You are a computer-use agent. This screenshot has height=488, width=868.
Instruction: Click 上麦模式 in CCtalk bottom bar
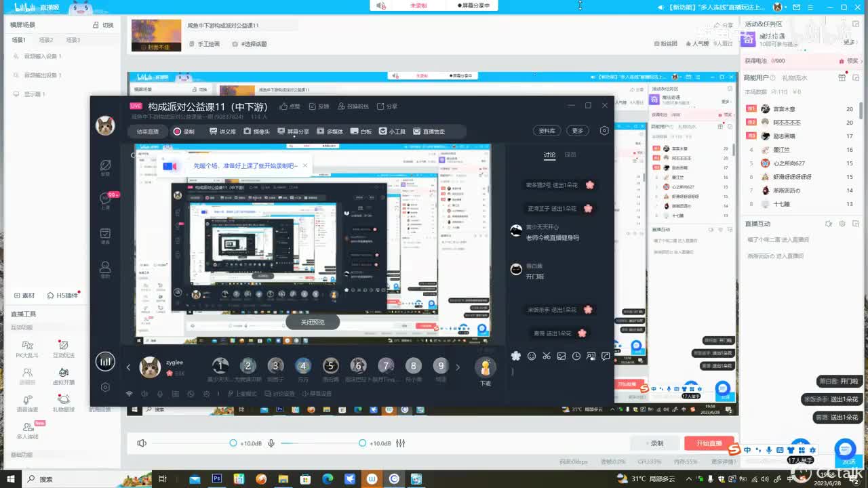coord(242,394)
